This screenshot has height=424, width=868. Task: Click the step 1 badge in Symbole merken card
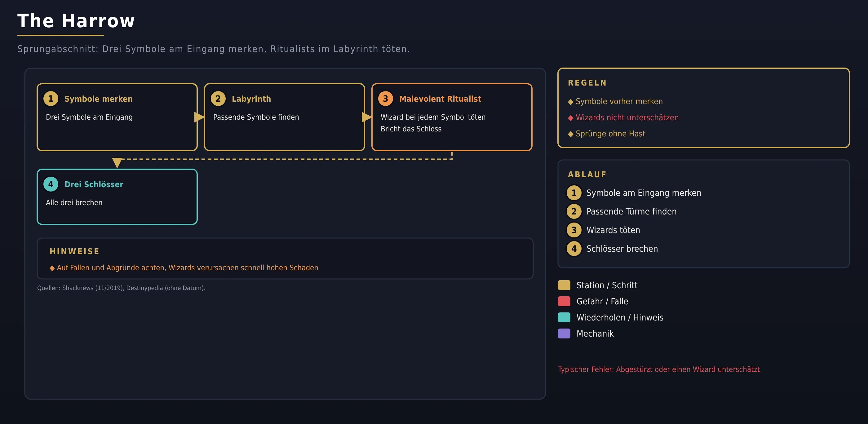(x=51, y=99)
